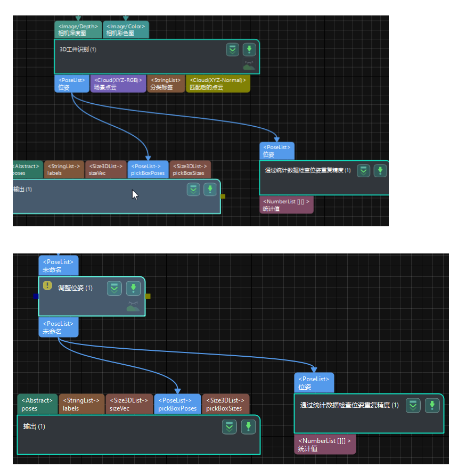Click the 分类标签 StringList port
Viewport: 466px width, 476px height.
166,83
